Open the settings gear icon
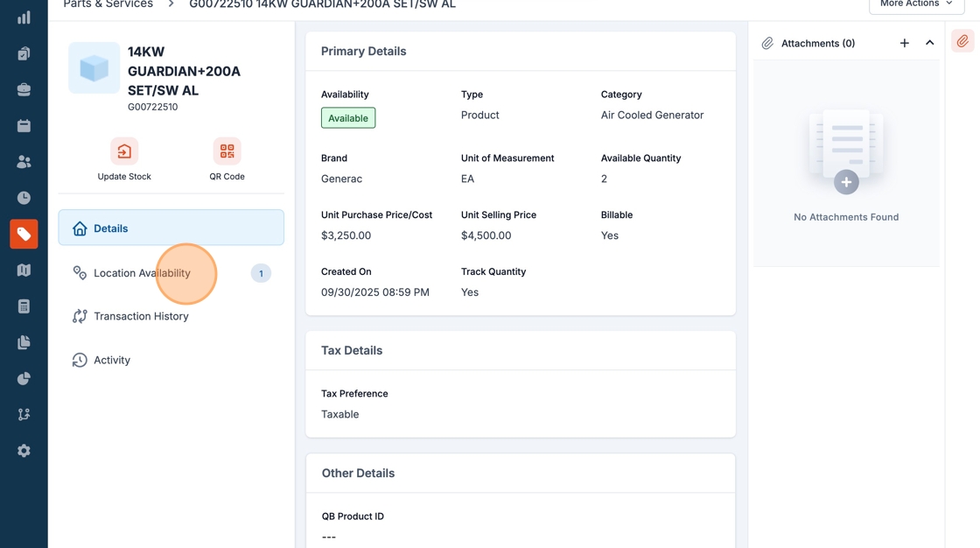Screen dimensions: 980x548 click(24, 451)
